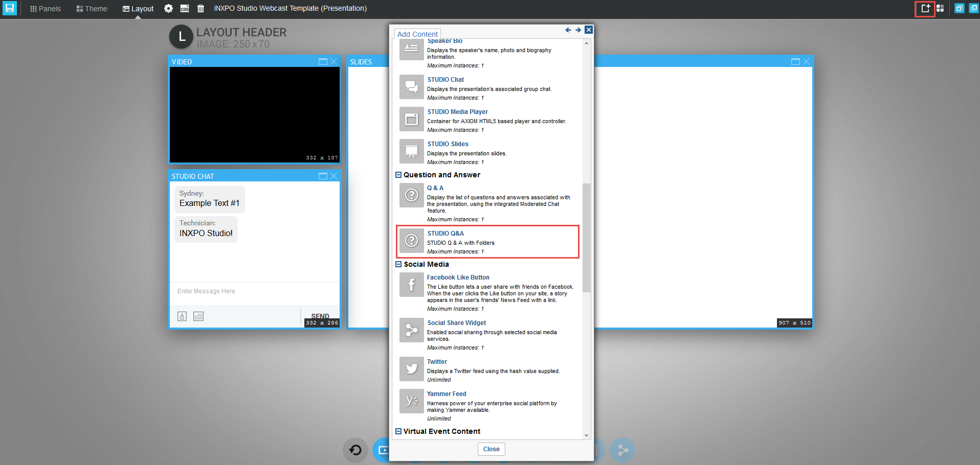Add the Facebook Like Button link
The image size is (980, 465).
[x=458, y=277]
